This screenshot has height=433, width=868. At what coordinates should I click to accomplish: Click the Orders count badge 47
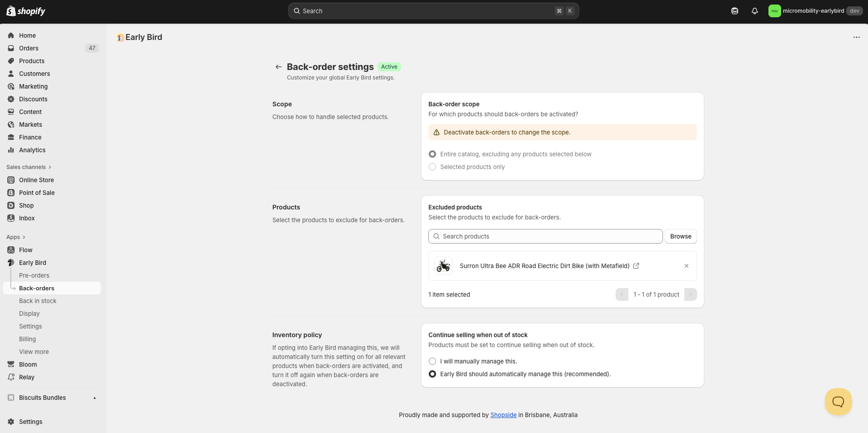pyautogui.click(x=92, y=48)
